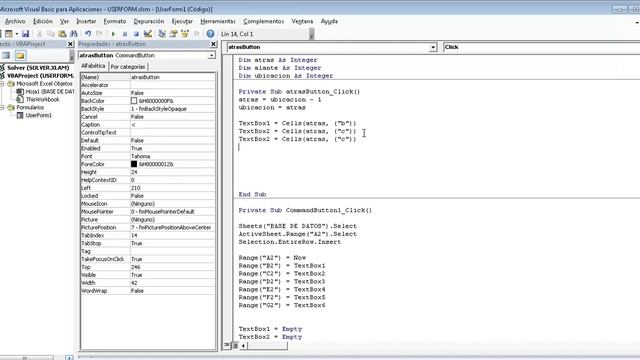The height and width of the screenshot is (360, 640).
Task: Undo the last edit with the undo arrow
Action: 87,34
